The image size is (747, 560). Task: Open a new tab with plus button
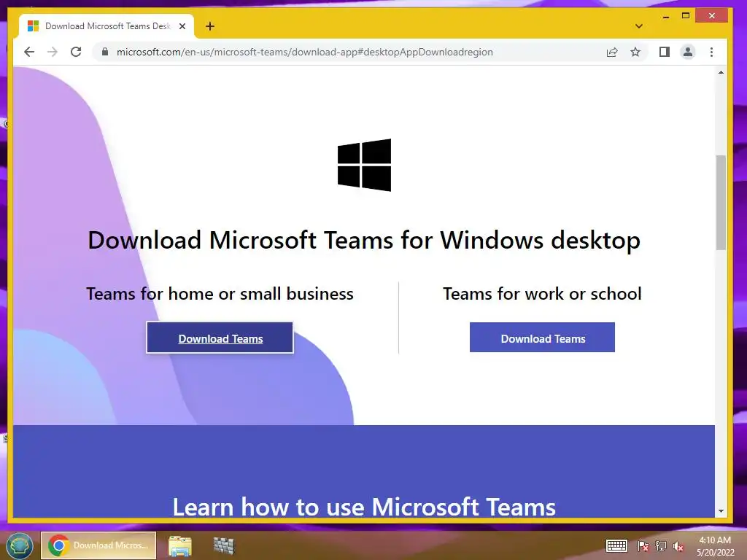point(210,26)
